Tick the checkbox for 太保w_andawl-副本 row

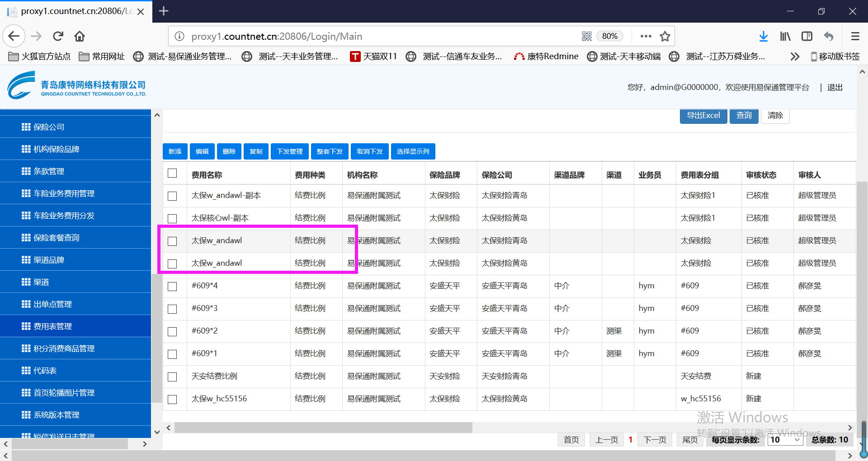(172, 196)
